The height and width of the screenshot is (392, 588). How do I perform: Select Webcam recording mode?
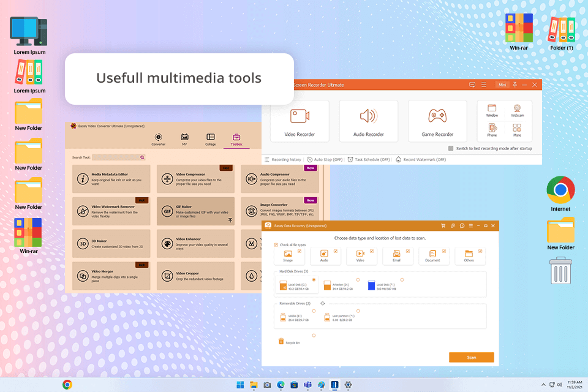517,111
